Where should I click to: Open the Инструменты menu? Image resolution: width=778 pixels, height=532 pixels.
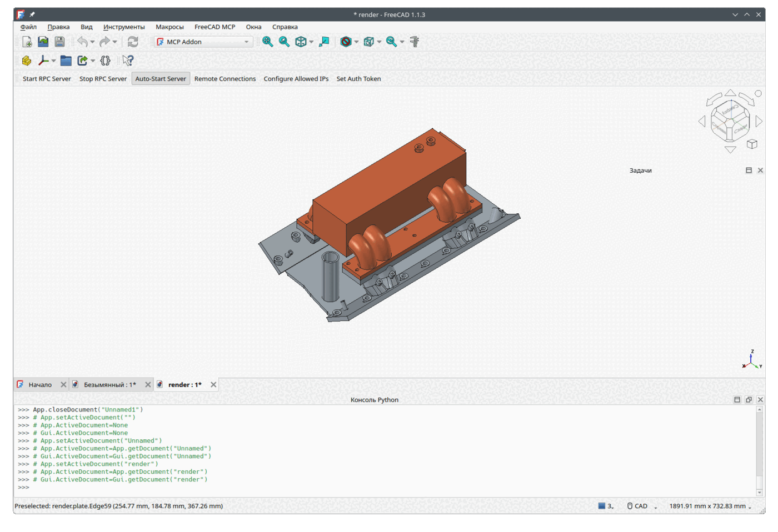[x=124, y=27]
